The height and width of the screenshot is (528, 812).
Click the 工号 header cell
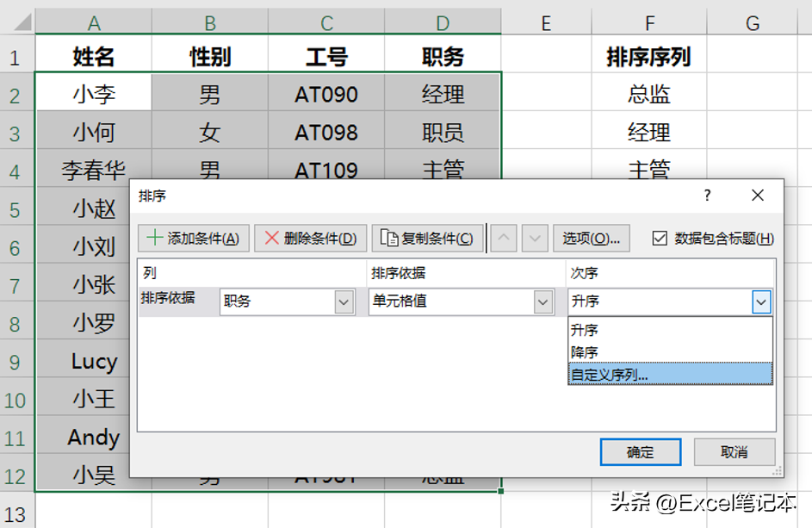(x=326, y=56)
